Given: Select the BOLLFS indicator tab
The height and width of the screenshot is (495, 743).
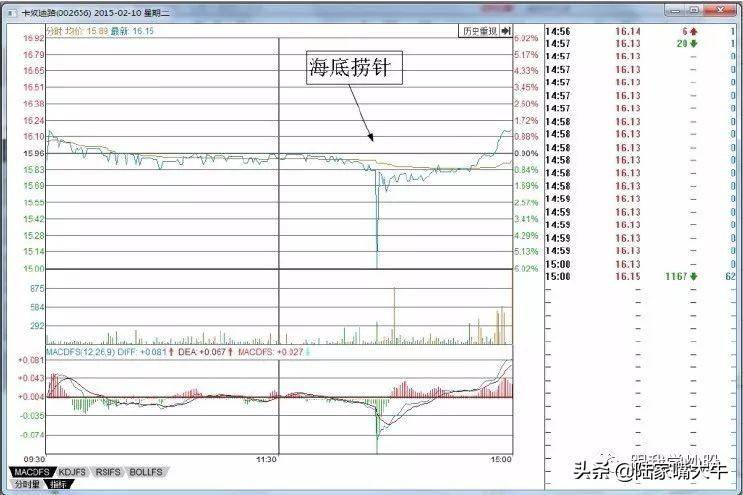Looking at the screenshot, I should point(146,472).
